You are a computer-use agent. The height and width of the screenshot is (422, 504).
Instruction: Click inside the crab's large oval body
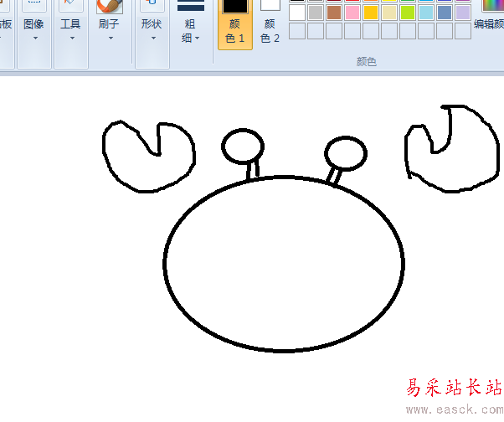tap(284, 265)
